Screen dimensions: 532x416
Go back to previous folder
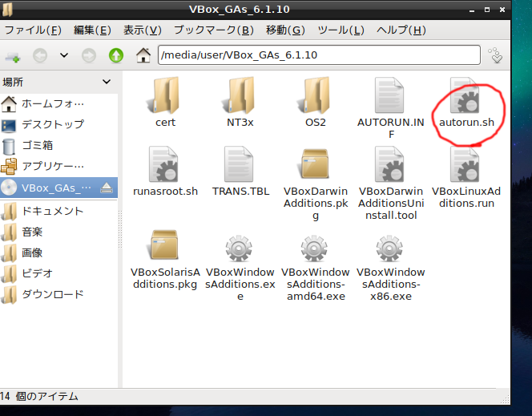point(40,55)
